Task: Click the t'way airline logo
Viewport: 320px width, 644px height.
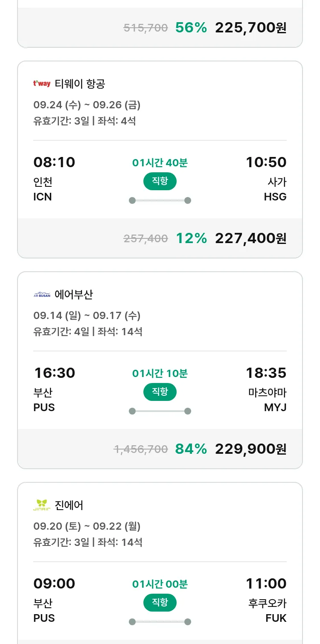Action: click(42, 84)
